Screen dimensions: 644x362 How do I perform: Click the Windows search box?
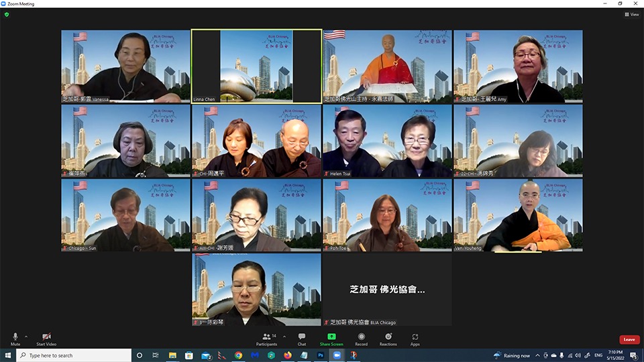(74, 355)
